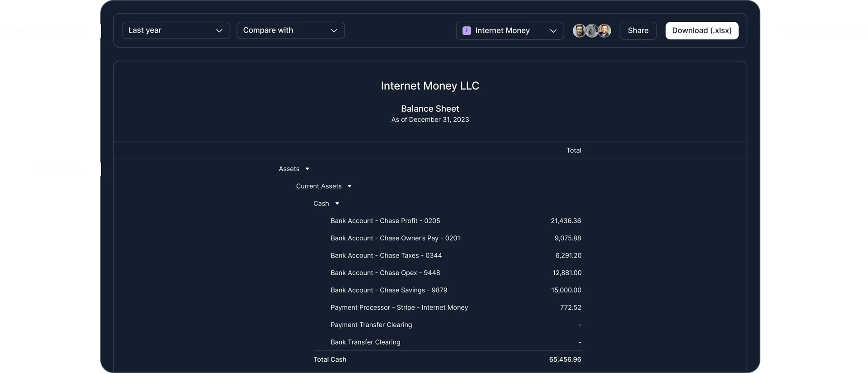
Task: Click the Share button
Action: pos(638,31)
